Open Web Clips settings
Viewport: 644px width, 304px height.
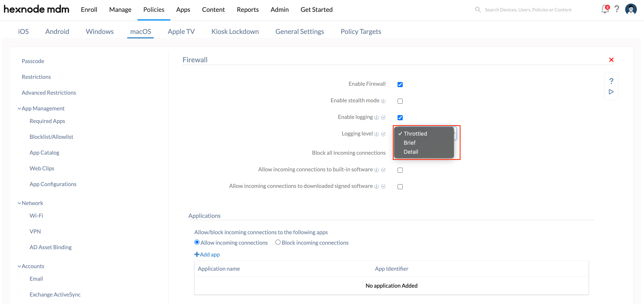click(42, 168)
